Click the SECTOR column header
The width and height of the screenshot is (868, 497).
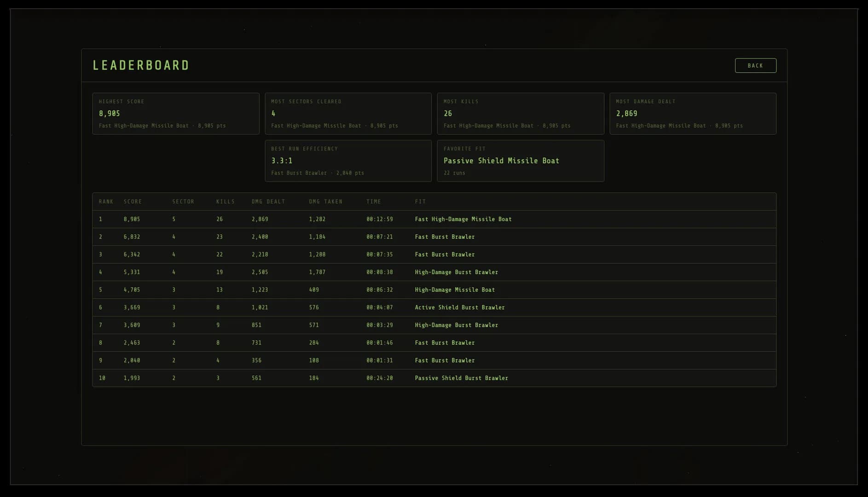click(x=183, y=202)
